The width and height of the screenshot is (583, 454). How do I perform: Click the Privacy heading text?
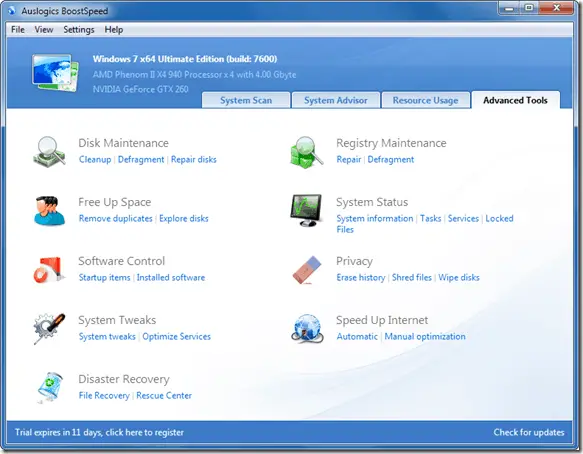[354, 261]
